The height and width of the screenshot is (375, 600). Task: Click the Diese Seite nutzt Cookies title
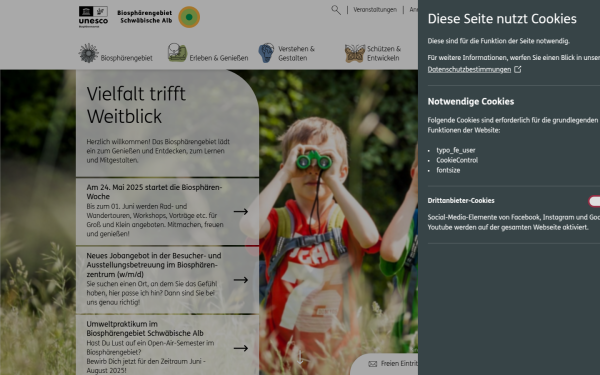point(502,19)
